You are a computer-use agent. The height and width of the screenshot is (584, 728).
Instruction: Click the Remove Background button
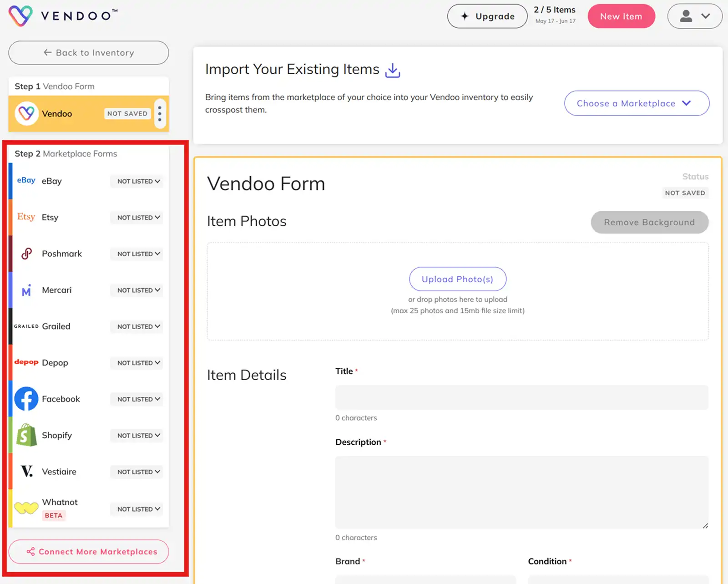coord(650,222)
